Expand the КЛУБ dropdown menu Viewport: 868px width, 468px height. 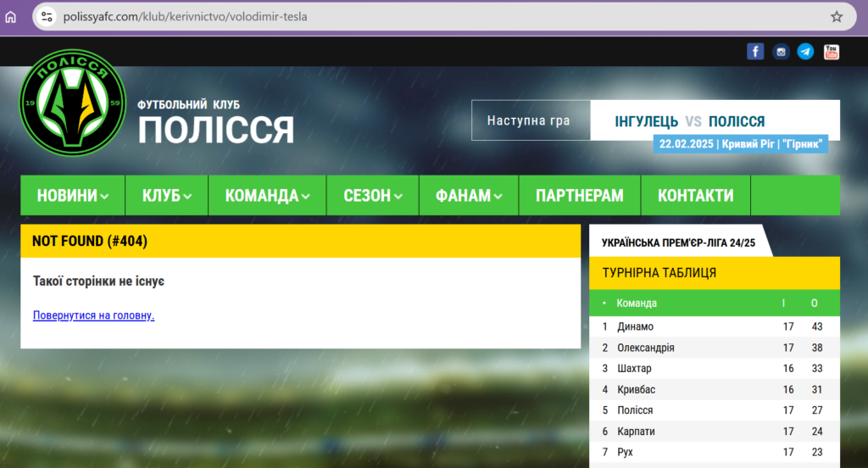coord(166,196)
